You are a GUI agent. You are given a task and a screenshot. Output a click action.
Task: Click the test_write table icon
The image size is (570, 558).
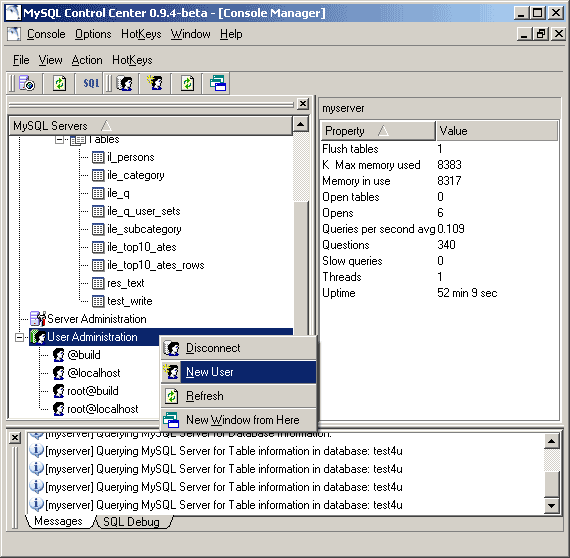(x=98, y=301)
